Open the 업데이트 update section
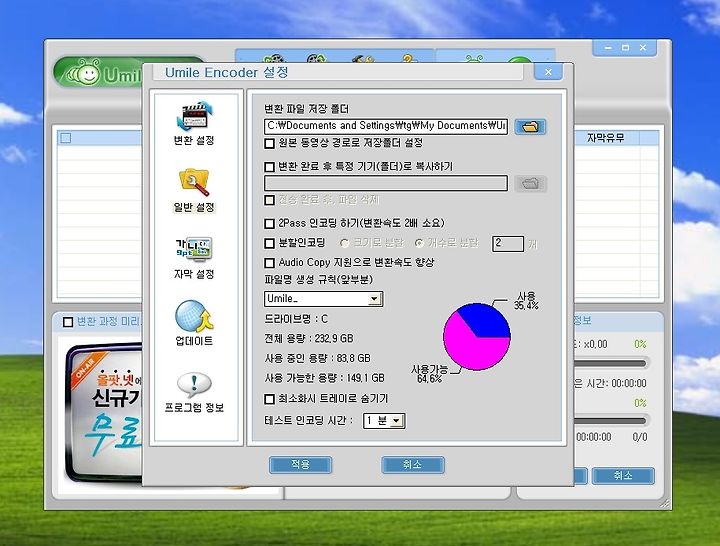This screenshot has height=546, width=720. click(x=194, y=323)
